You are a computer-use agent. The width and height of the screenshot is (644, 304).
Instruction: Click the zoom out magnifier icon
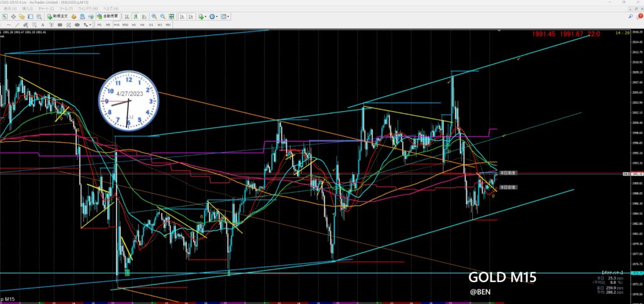[x=162, y=17]
